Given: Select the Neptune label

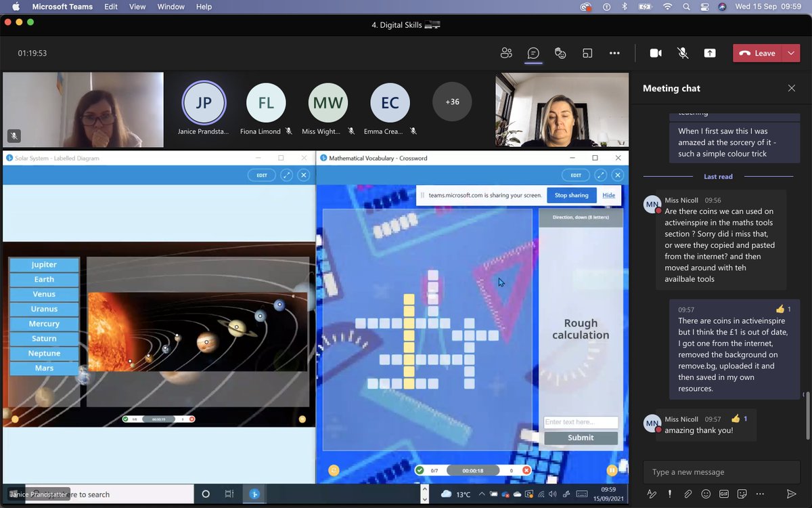Looking at the screenshot, I should pos(44,354).
